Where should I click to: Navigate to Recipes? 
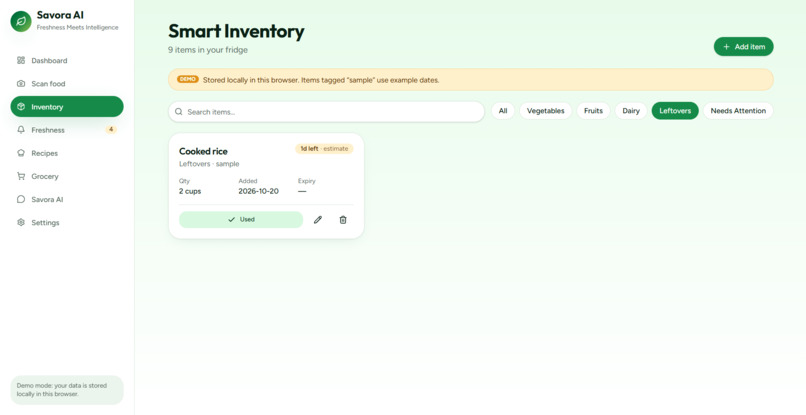[x=67, y=153]
